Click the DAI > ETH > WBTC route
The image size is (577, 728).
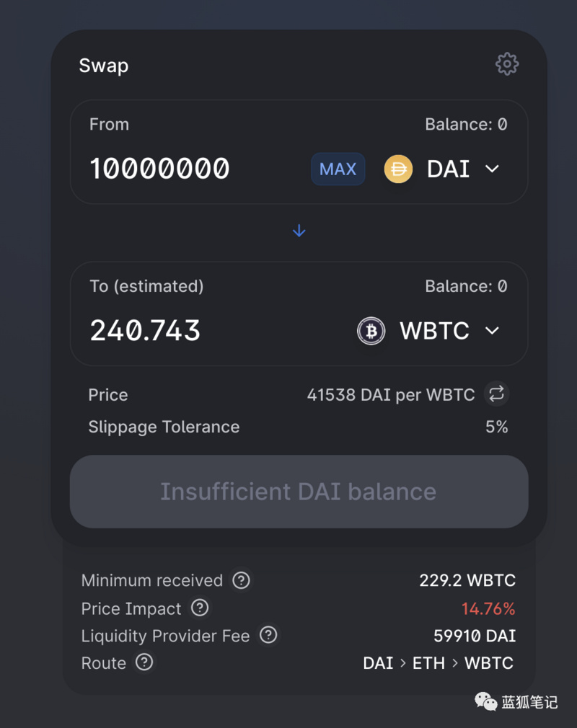pyautogui.click(x=438, y=663)
